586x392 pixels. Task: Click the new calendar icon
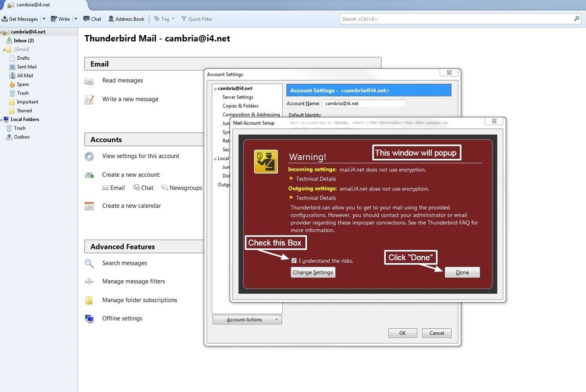pos(89,206)
